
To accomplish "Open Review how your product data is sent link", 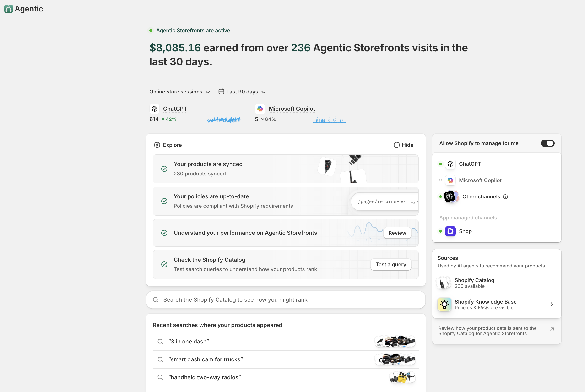I will coord(496,331).
